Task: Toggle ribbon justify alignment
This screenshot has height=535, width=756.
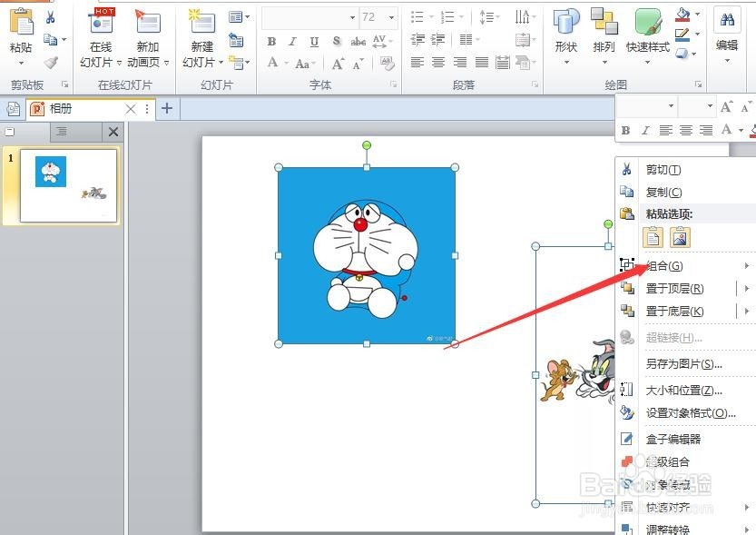Action: [482, 63]
